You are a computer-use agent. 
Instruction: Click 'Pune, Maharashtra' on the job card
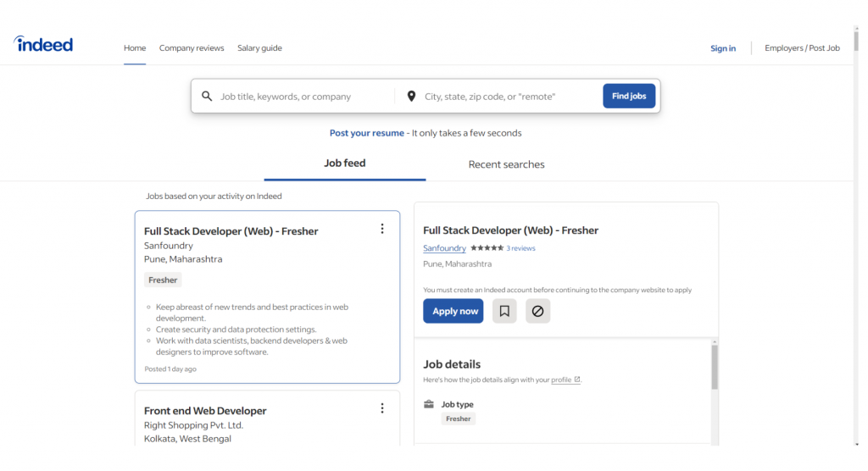tap(183, 259)
